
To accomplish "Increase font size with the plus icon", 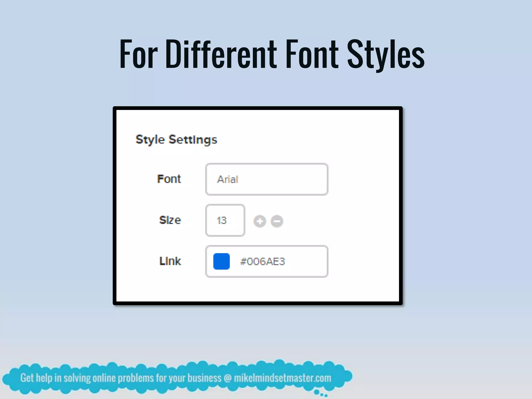I will [x=260, y=221].
